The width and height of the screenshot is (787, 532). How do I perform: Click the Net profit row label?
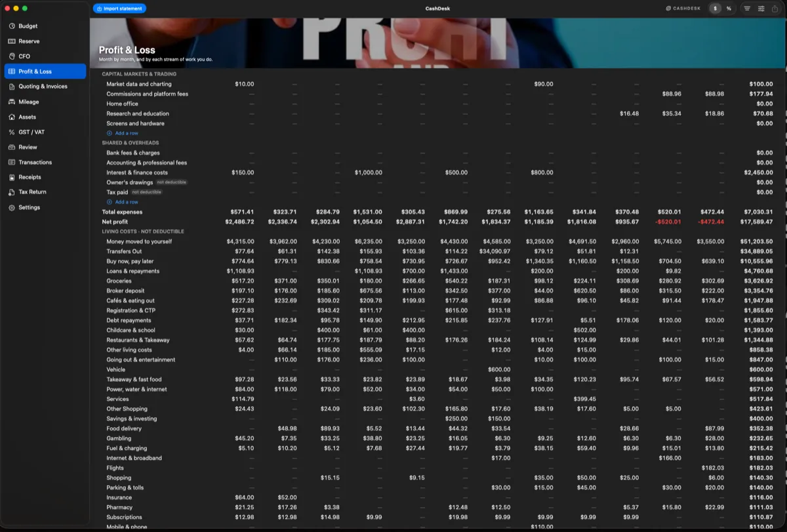tap(115, 222)
